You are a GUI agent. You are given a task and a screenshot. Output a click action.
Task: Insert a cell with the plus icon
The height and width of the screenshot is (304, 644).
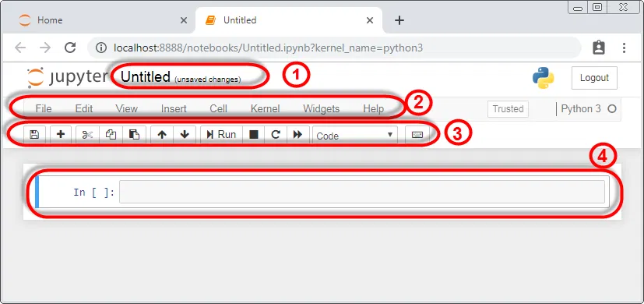tap(61, 135)
